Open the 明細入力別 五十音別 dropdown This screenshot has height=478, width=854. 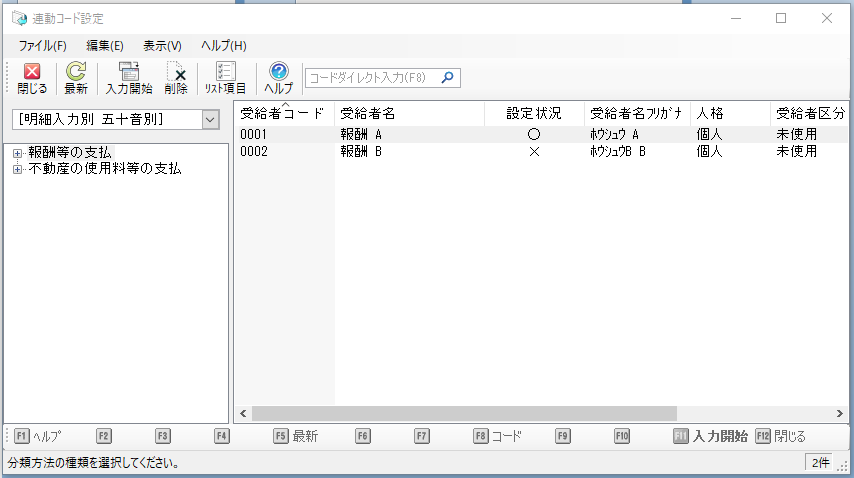point(210,120)
